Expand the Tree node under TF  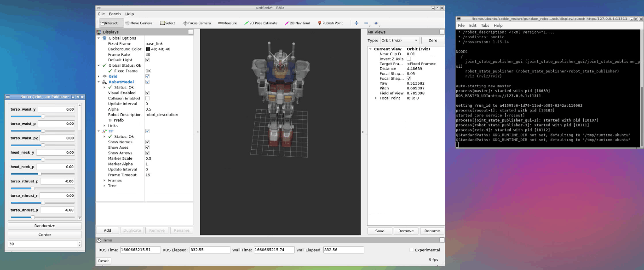[104, 186]
